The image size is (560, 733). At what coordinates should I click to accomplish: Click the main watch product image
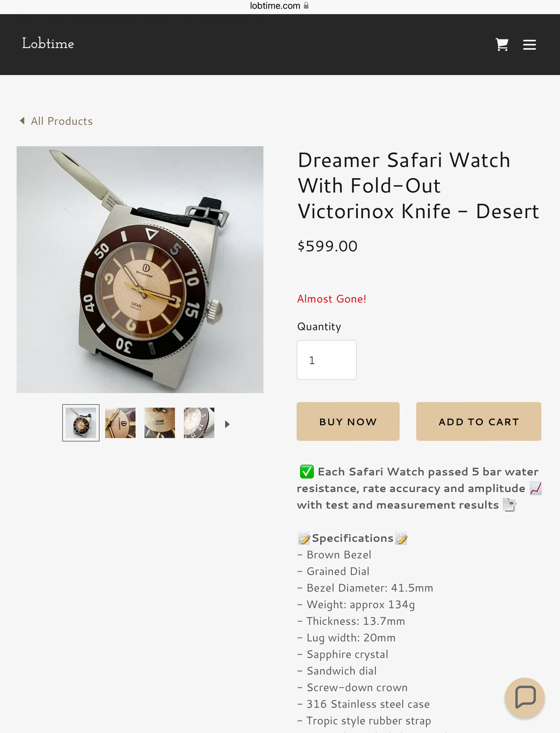pos(140,270)
